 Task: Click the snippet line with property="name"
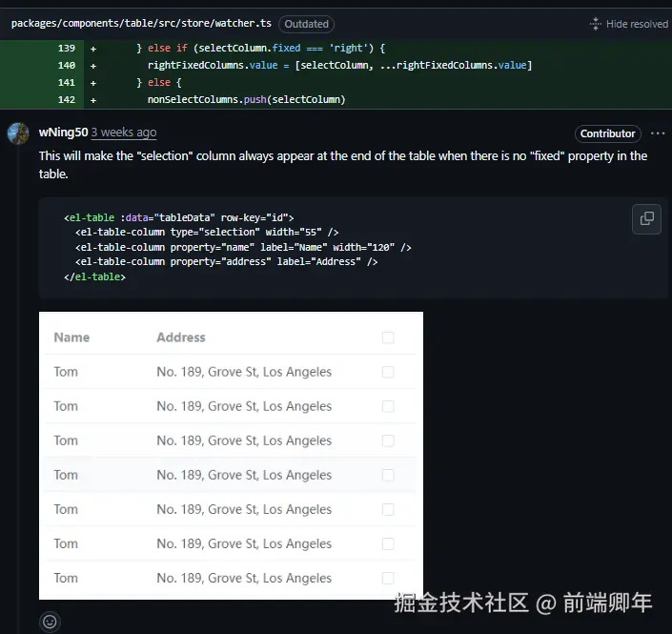[x=243, y=247]
